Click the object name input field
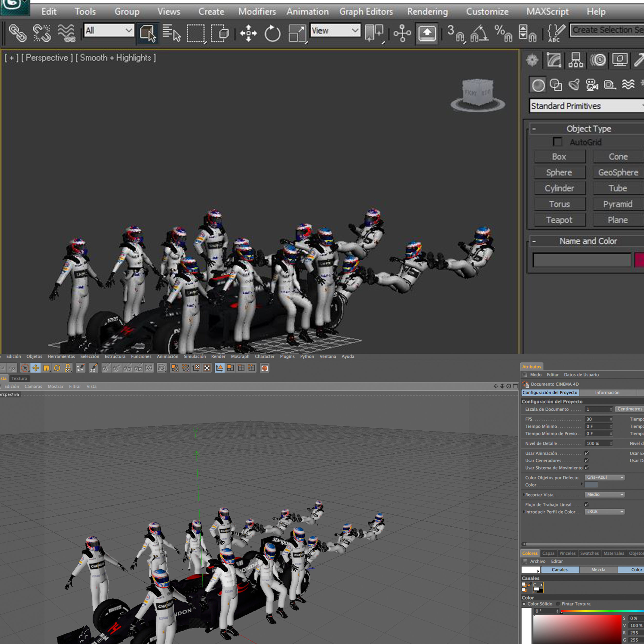The image size is (644, 644). (x=582, y=260)
